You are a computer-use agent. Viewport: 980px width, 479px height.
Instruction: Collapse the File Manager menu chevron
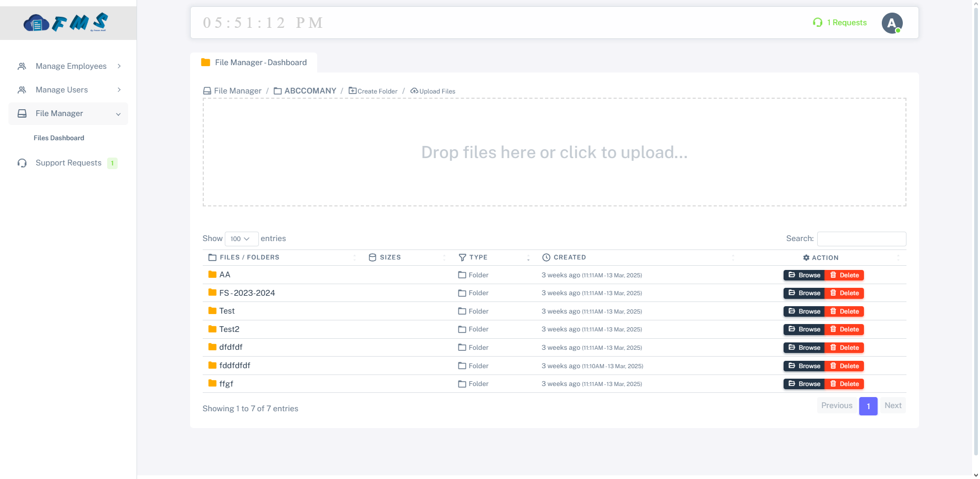[x=118, y=114]
